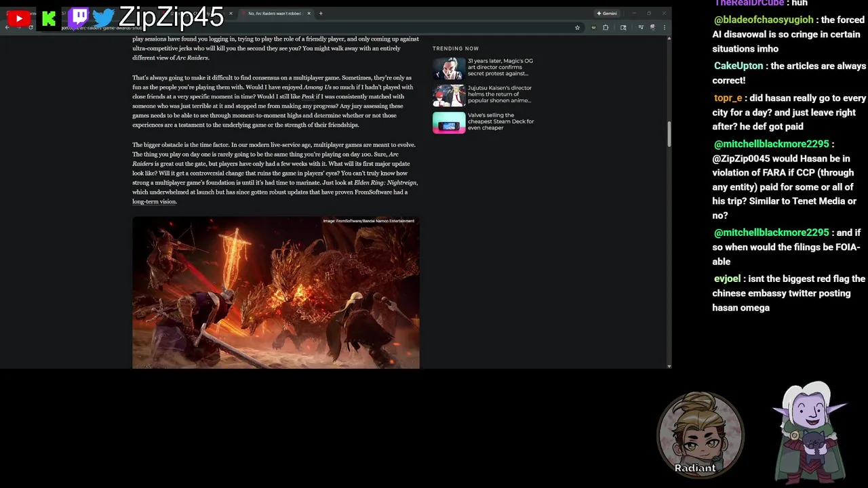The image size is (868, 488).
Task: Click the 'TRENDING NOW' heading
Action: click(456, 48)
